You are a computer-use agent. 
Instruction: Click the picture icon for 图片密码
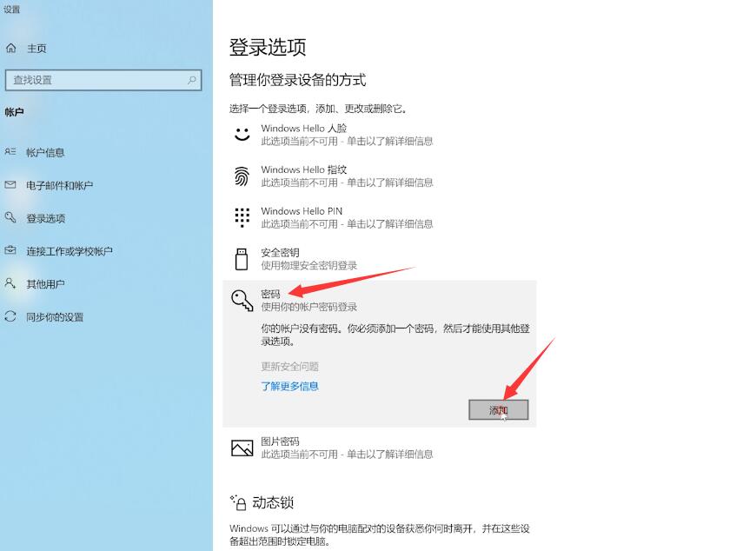click(x=242, y=448)
